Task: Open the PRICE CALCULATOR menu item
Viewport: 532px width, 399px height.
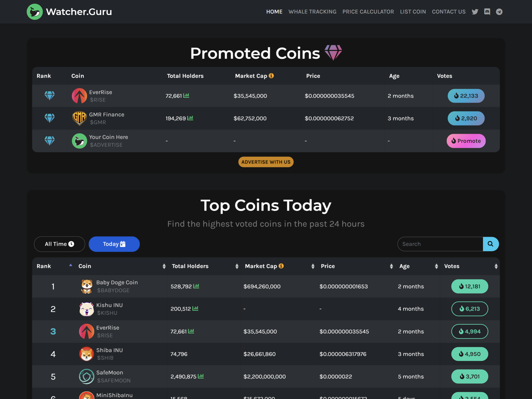Action: tap(368, 11)
